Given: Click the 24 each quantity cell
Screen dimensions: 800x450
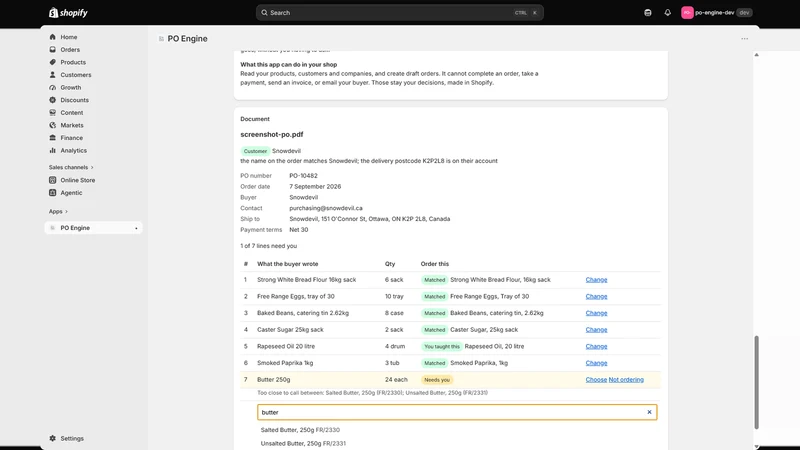Looking at the screenshot, I should 396,380.
